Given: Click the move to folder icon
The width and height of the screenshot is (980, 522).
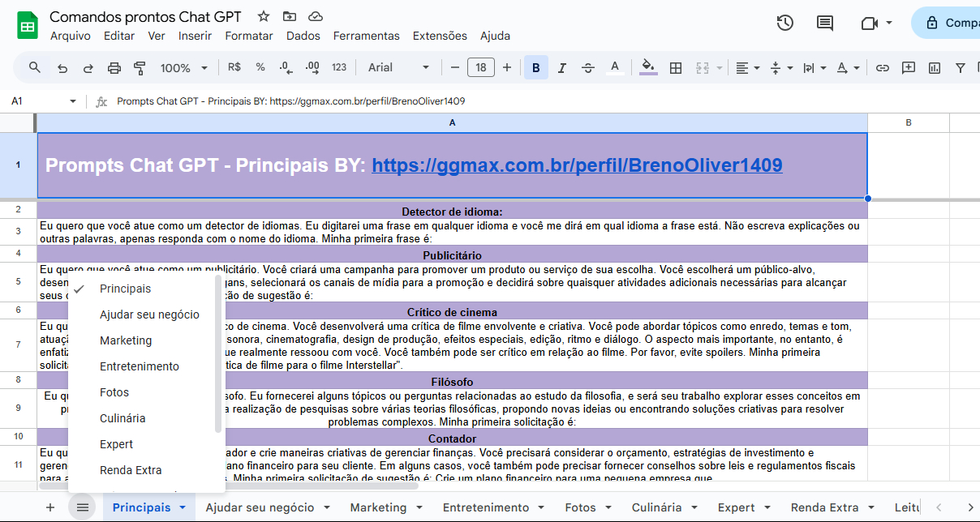Looking at the screenshot, I should (x=290, y=16).
